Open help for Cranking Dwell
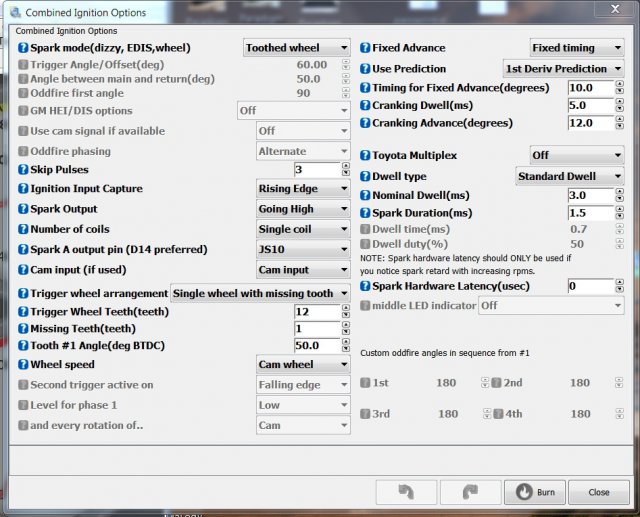640x517 pixels. (x=365, y=106)
